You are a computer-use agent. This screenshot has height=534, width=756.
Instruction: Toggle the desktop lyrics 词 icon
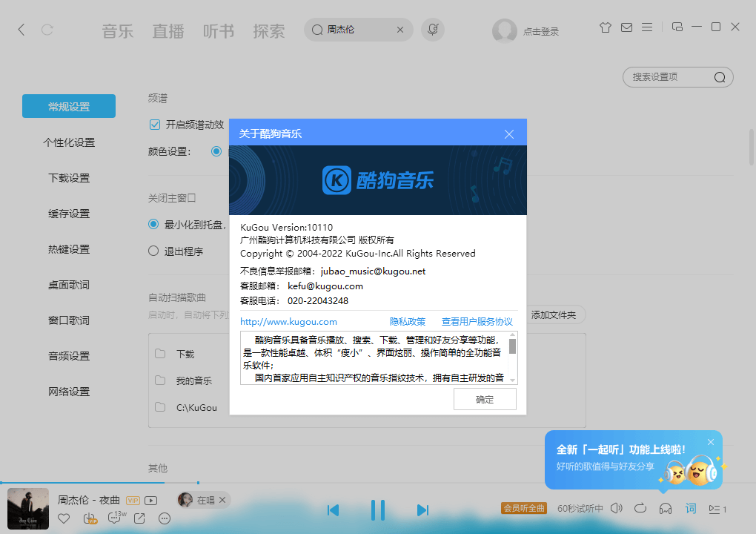click(x=691, y=509)
